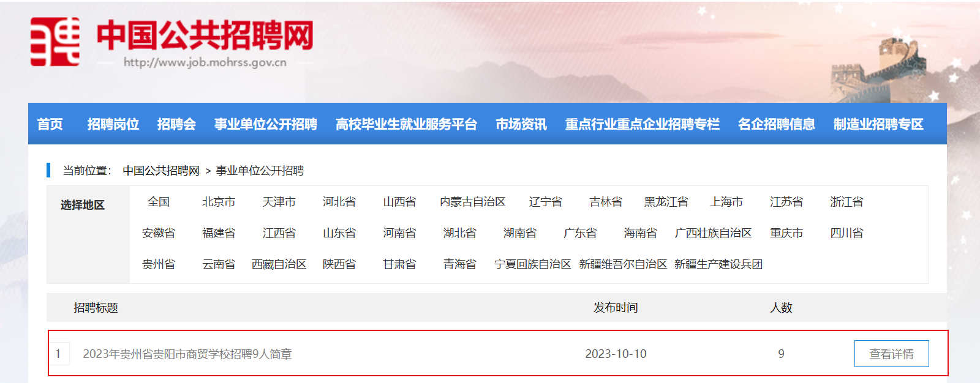Select 新疆生产建设兵团 region
The width and height of the screenshot is (980, 383).
718,264
